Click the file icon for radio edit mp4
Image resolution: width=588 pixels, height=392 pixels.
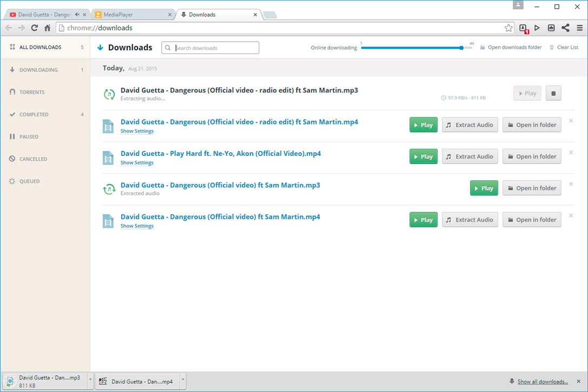click(x=108, y=126)
